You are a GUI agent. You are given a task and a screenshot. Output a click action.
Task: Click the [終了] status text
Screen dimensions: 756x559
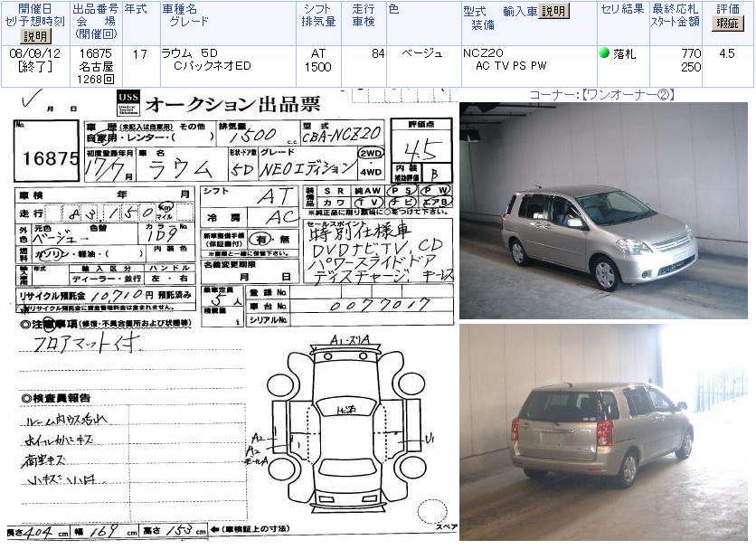(x=34, y=67)
